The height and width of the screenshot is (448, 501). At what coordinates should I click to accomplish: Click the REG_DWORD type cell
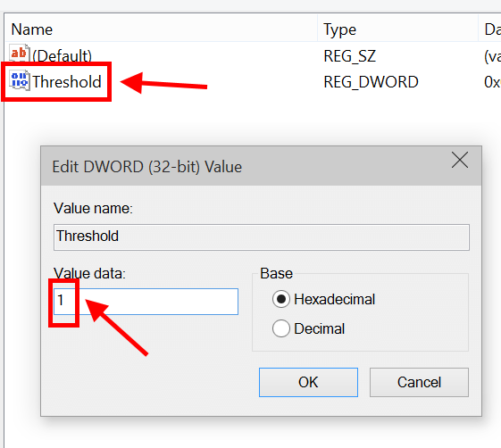click(x=371, y=82)
